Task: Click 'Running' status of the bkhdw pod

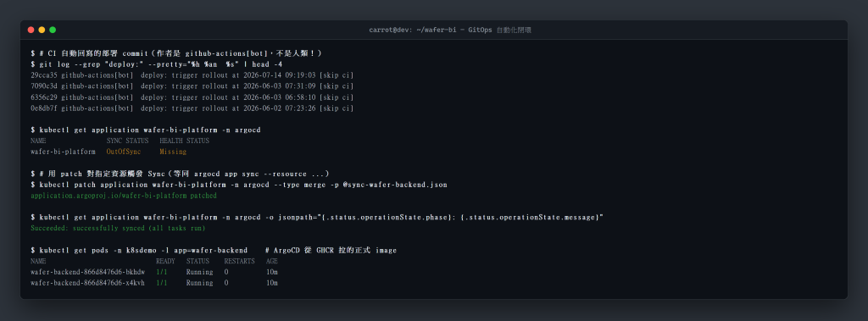Action: (x=200, y=272)
